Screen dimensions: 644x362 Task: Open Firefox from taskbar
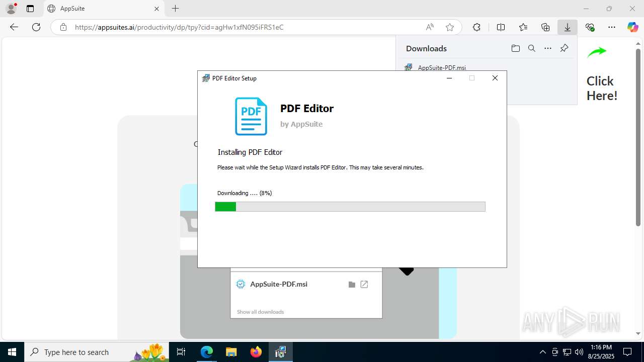pos(256,352)
